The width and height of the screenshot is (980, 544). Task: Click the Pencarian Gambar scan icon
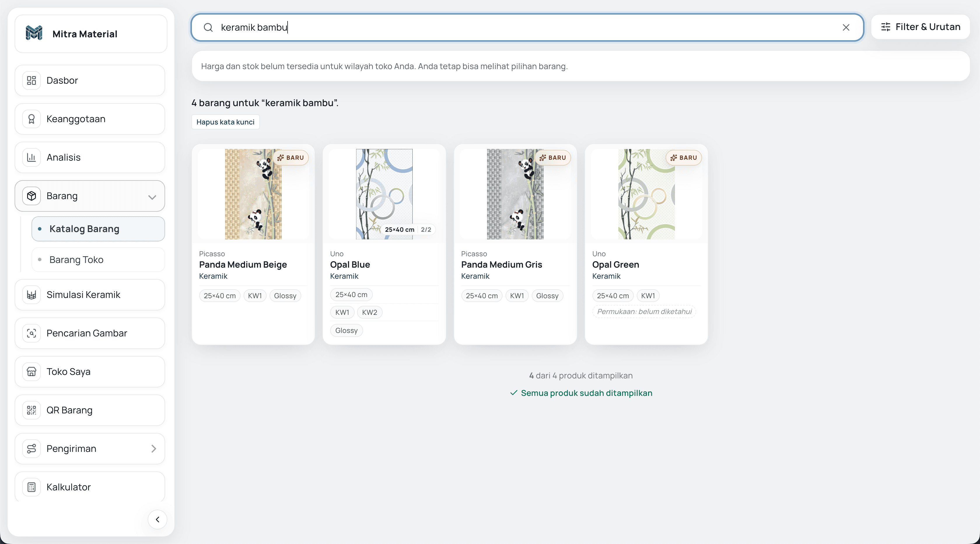(x=32, y=333)
